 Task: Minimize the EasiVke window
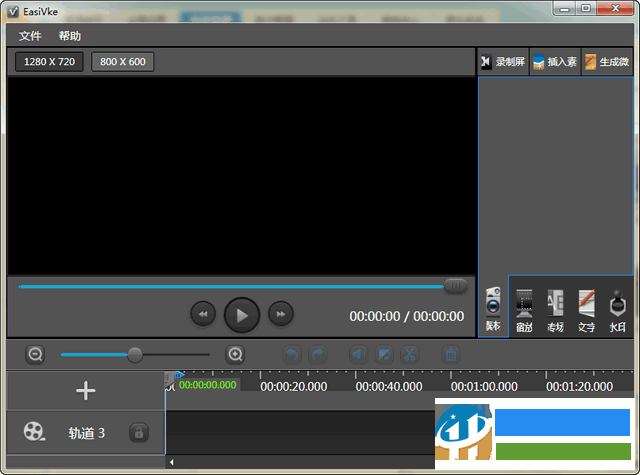(x=565, y=8)
